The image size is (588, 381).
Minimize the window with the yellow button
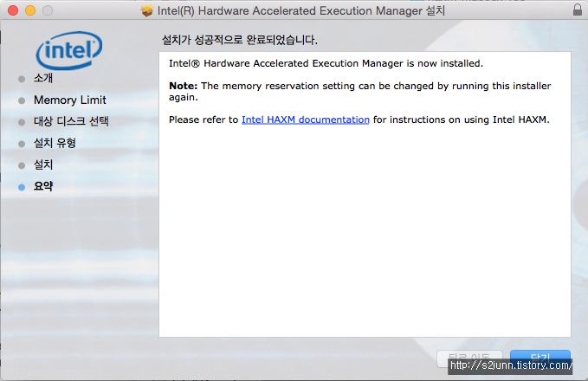tap(30, 10)
